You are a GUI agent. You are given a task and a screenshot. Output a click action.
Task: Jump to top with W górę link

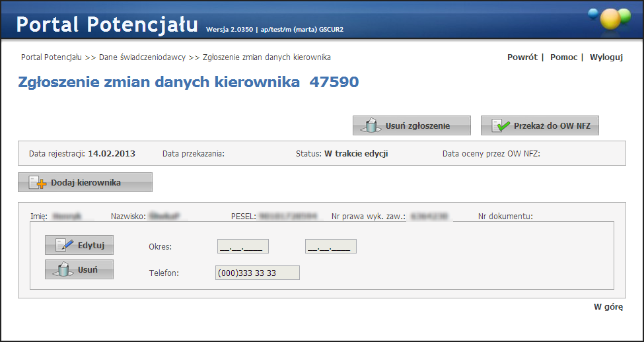[x=608, y=307]
